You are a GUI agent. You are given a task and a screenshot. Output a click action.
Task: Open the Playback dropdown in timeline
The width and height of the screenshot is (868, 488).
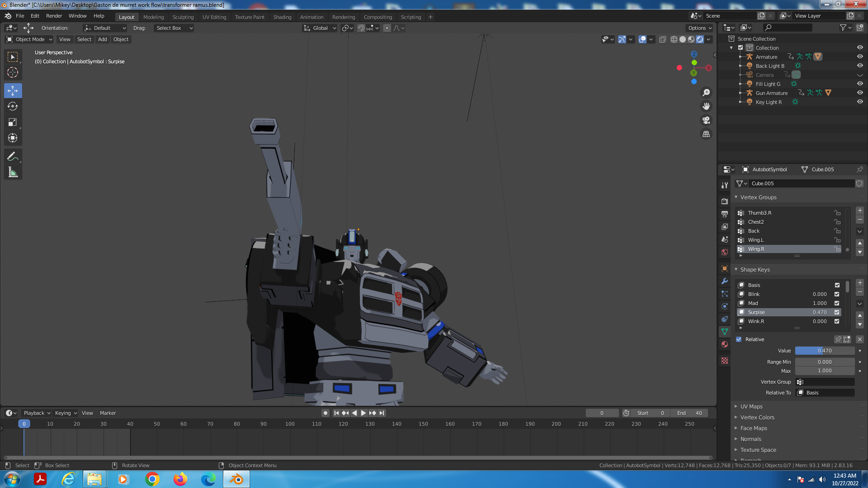[37, 413]
